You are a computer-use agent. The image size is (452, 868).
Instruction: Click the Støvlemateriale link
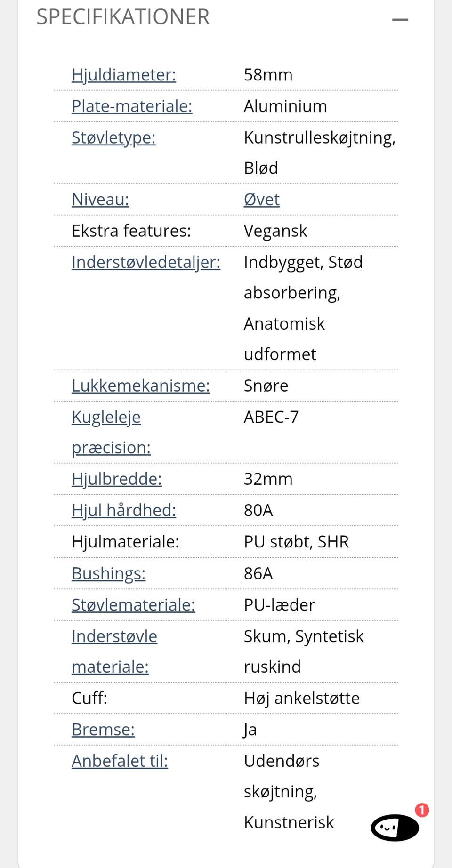click(x=133, y=605)
